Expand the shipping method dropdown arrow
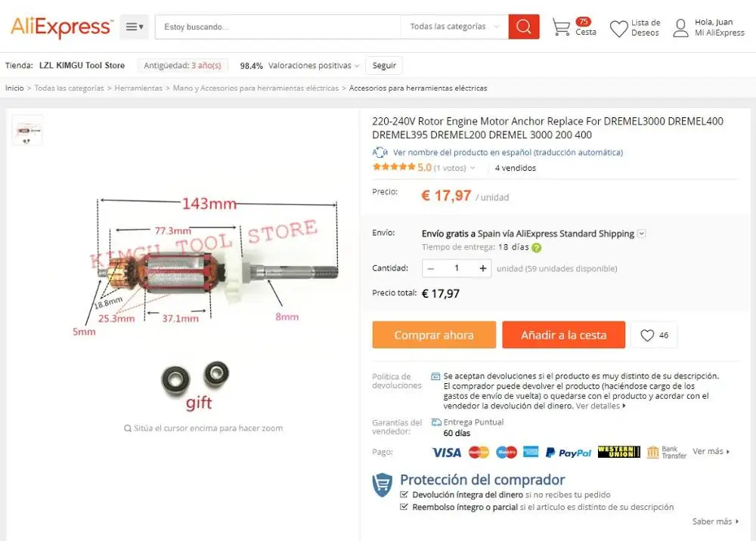 click(641, 233)
